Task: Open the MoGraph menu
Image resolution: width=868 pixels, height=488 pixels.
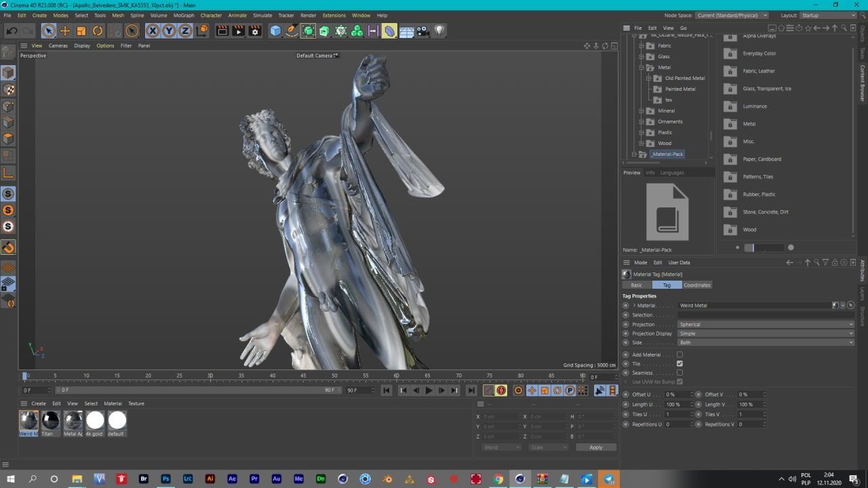Action: pyautogui.click(x=184, y=15)
